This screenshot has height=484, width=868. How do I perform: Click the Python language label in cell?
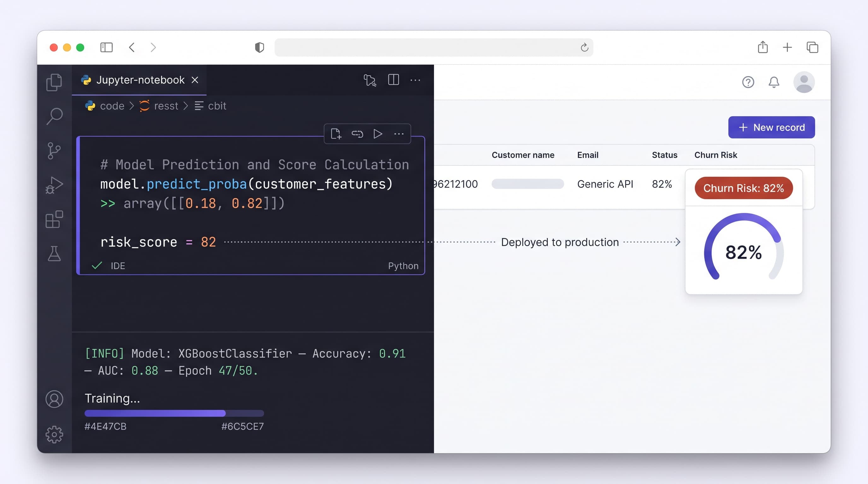[x=403, y=266]
